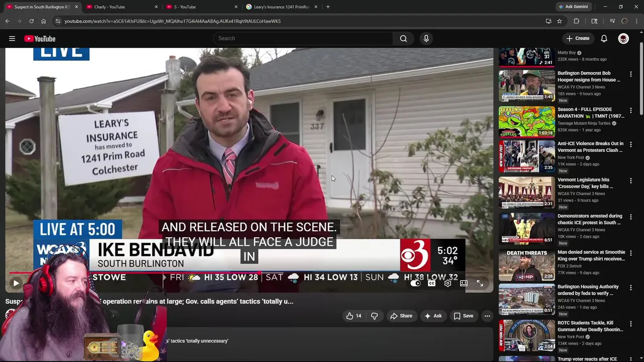Open the YouTube account avatar menu
The width and height of the screenshot is (644, 362).
623,39
